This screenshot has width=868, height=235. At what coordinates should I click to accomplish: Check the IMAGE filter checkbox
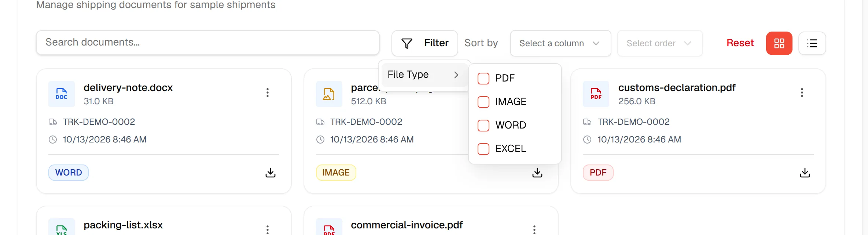coord(483,102)
